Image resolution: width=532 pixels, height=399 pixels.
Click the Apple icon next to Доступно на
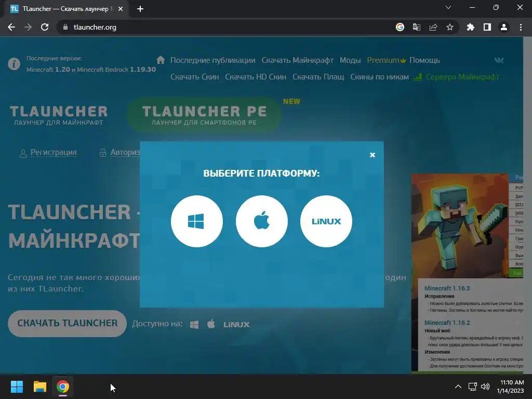tap(211, 324)
